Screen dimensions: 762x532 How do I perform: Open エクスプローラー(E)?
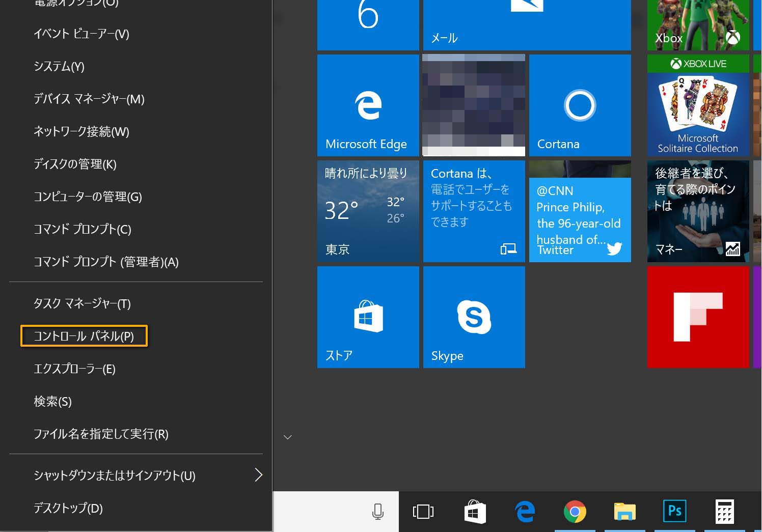tap(136, 369)
